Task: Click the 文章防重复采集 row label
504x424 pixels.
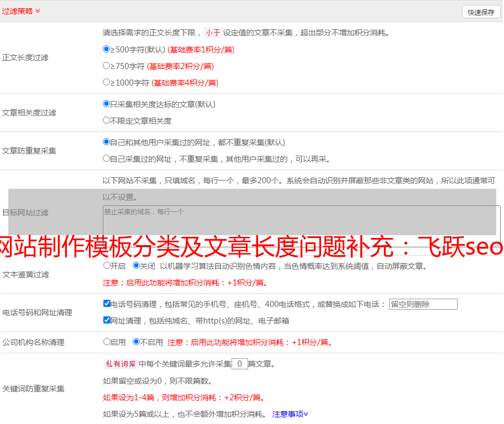Action: tap(29, 151)
